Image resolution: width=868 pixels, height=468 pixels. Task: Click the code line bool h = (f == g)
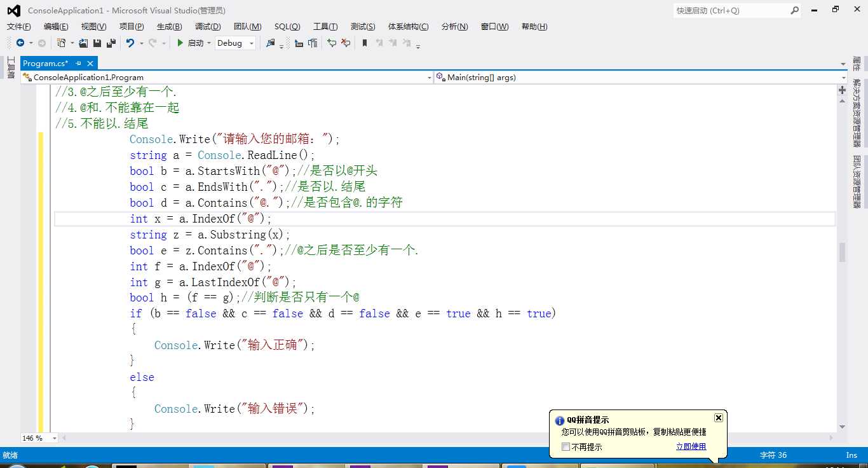pyautogui.click(x=185, y=298)
